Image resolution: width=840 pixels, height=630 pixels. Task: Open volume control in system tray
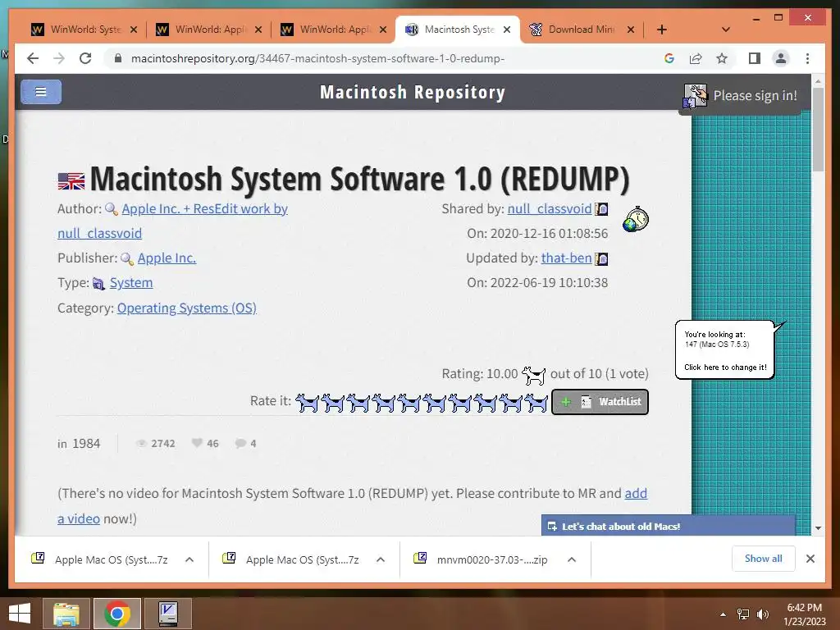click(762, 614)
